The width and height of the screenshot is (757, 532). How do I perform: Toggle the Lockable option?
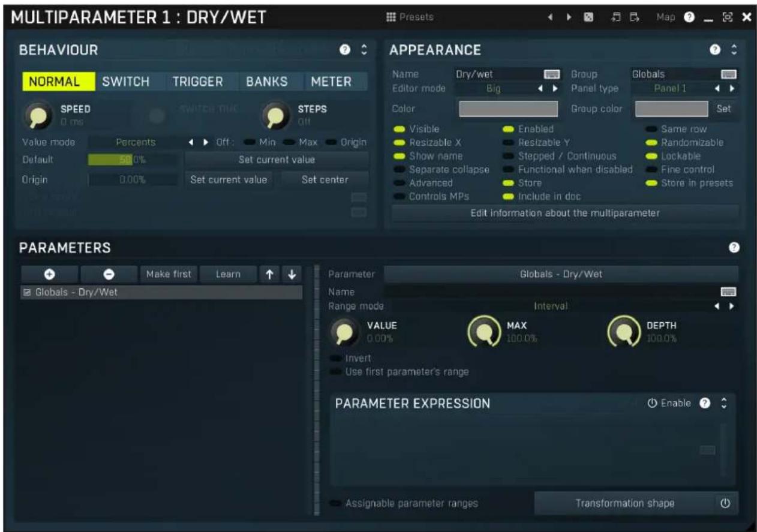[x=671, y=156]
